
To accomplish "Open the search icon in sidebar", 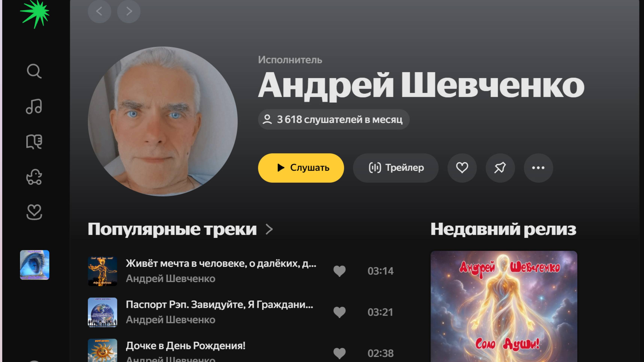I will click(34, 71).
